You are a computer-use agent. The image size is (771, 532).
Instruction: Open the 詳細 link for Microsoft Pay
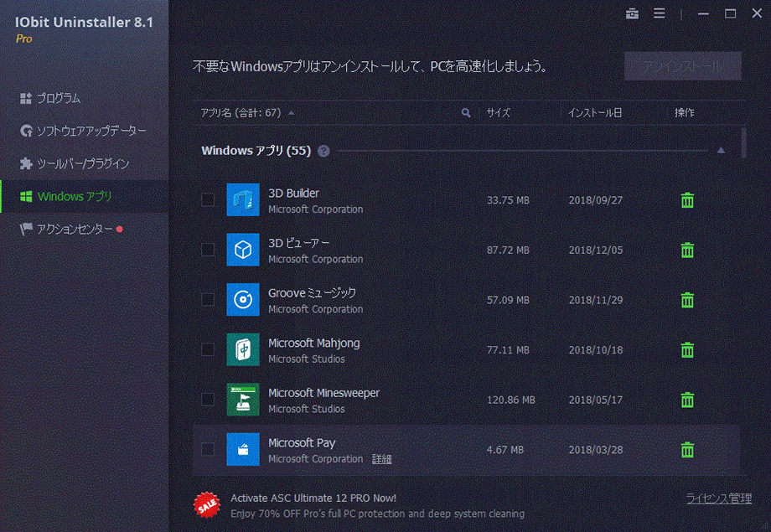[x=381, y=459]
